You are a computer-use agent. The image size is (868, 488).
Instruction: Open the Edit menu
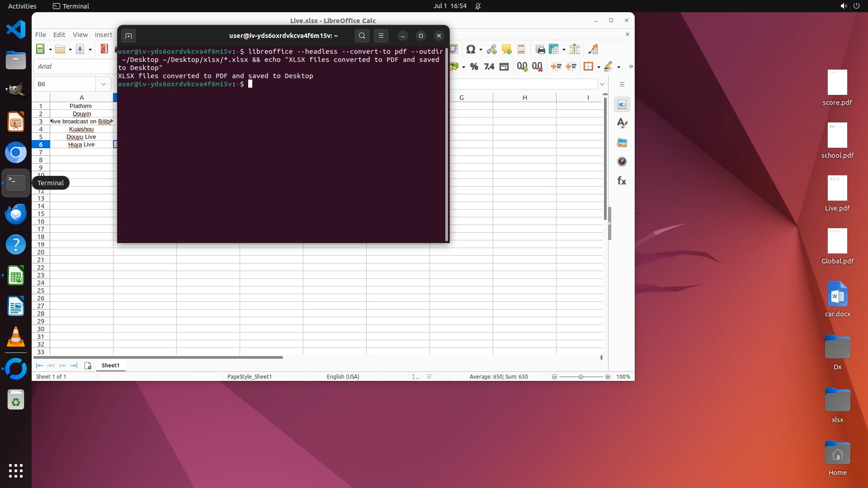[59, 34]
